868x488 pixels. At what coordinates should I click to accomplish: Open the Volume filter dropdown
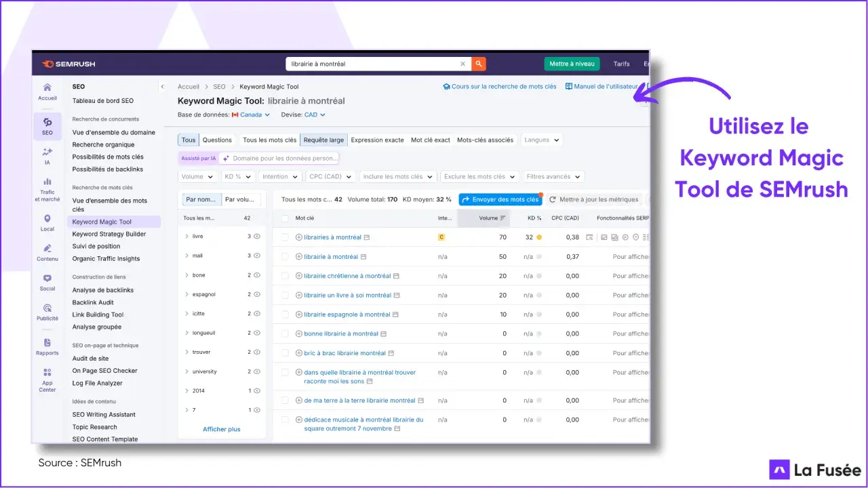click(197, 176)
